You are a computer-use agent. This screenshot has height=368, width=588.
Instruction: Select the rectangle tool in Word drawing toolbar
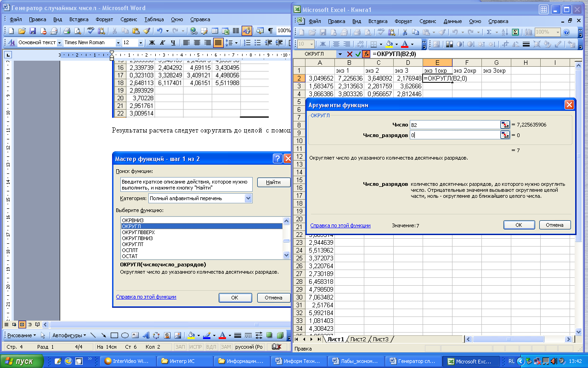pyautogui.click(x=114, y=335)
